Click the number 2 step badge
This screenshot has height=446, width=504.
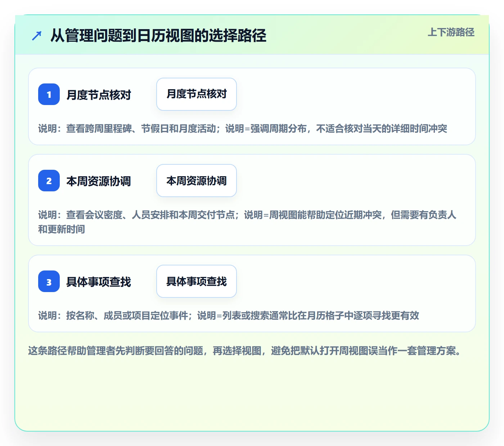(x=49, y=181)
